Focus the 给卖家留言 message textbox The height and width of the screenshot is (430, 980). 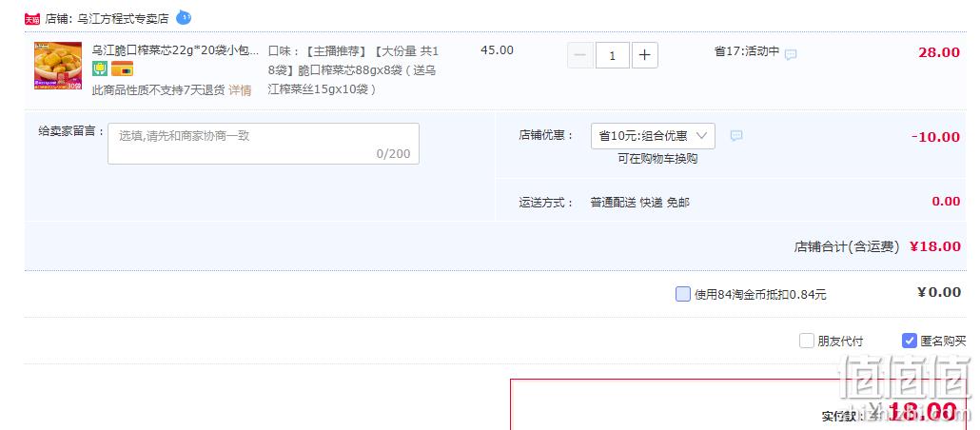(264, 144)
